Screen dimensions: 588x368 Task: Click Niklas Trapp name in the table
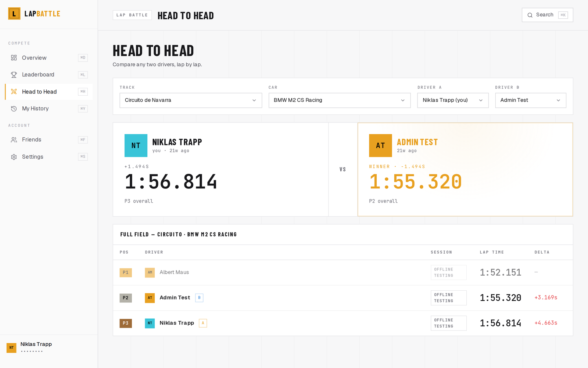click(177, 323)
